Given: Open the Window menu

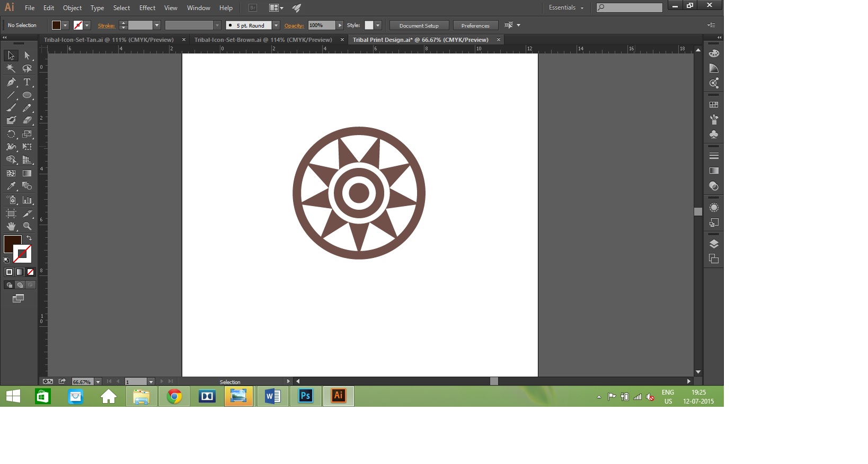Looking at the screenshot, I should tap(199, 8).
